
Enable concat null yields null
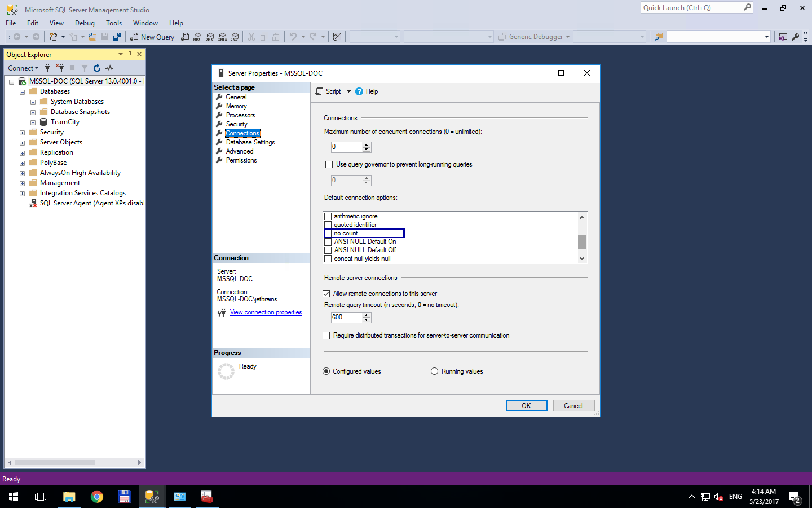click(328, 259)
